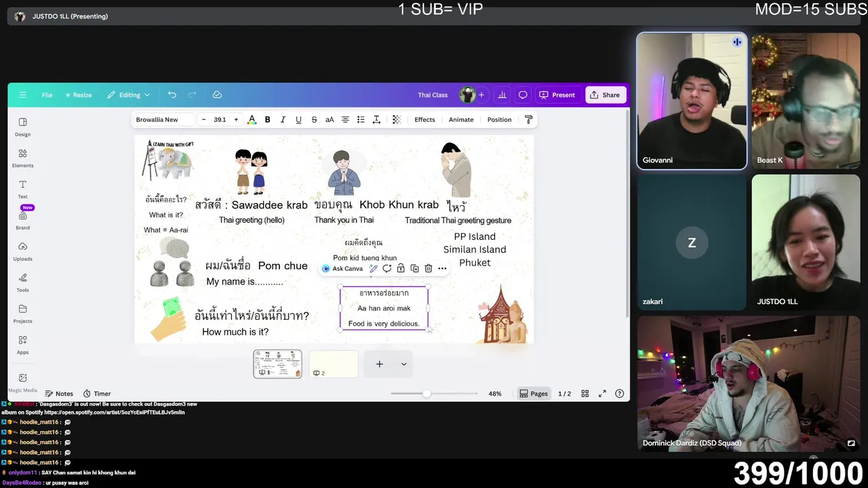Adjust the zoom slider handle
The image size is (868, 488).
pyautogui.click(x=426, y=394)
